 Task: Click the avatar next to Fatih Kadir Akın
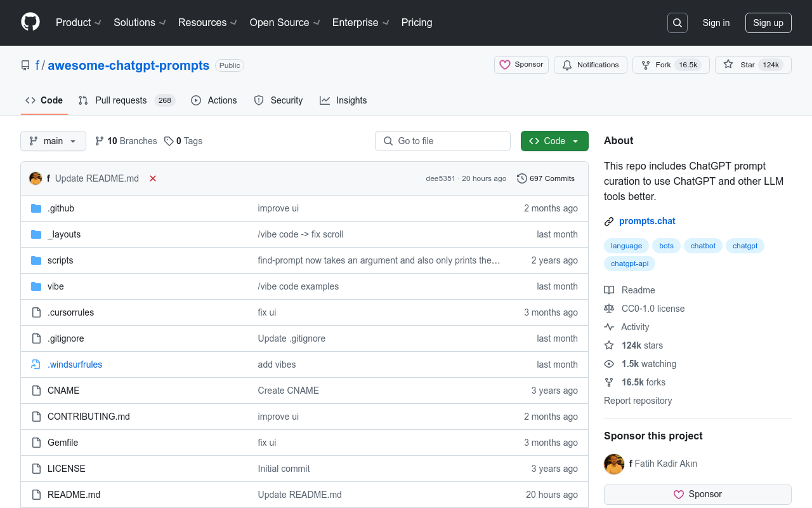pyautogui.click(x=614, y=464)
